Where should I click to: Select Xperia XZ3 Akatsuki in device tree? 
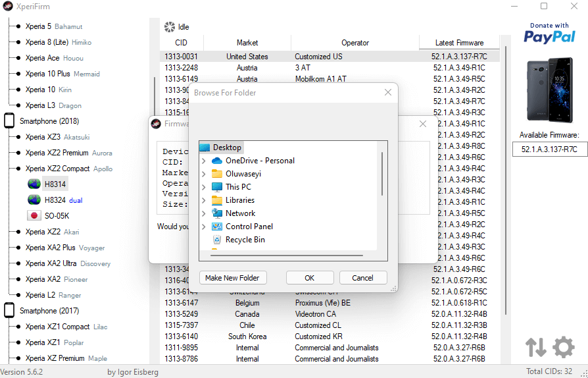(x=57, y=137)
